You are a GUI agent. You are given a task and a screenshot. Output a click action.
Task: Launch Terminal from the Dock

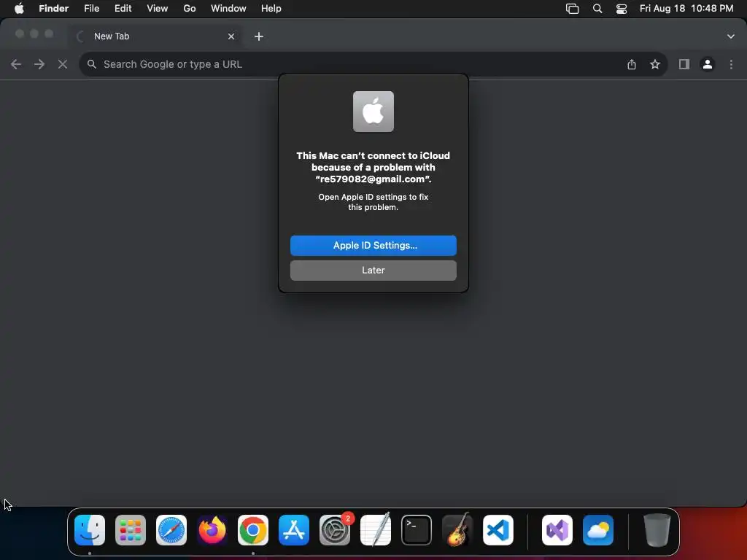coord(417,530)
